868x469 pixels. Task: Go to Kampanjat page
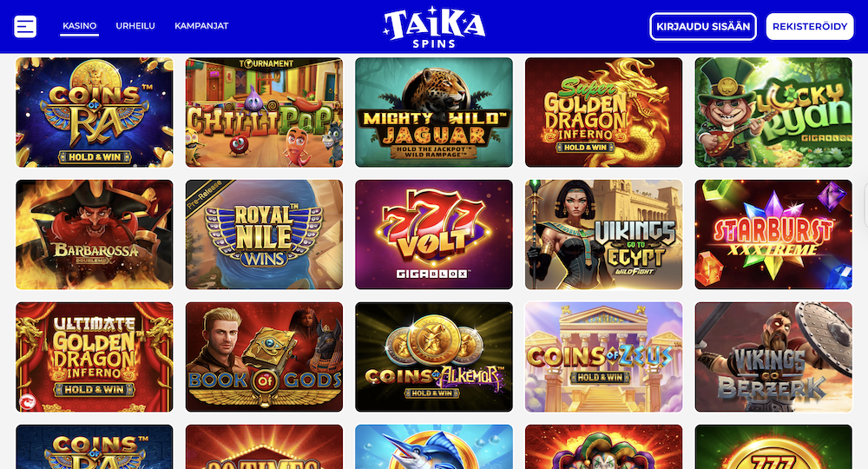pos(201,26)
